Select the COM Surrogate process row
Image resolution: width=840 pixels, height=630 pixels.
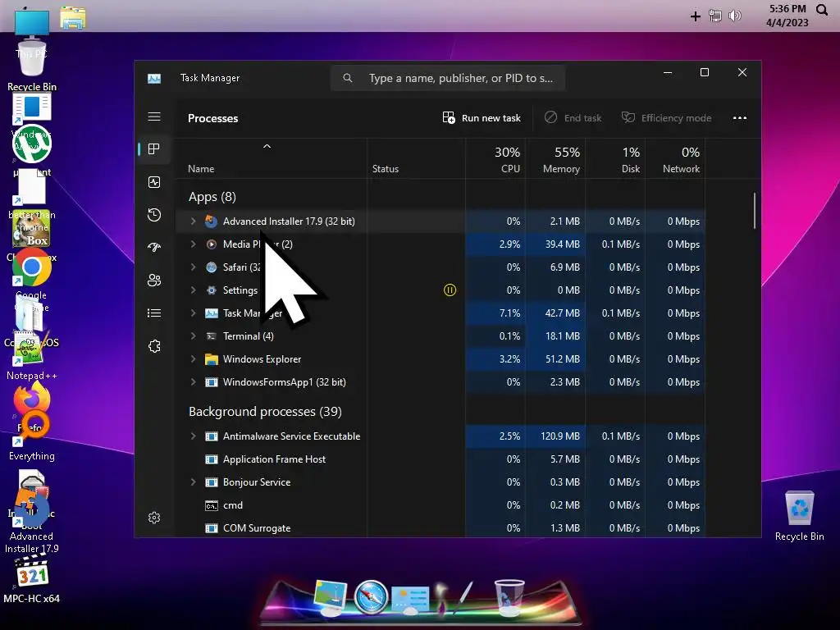pyautogui.click(x=440, y=528)
